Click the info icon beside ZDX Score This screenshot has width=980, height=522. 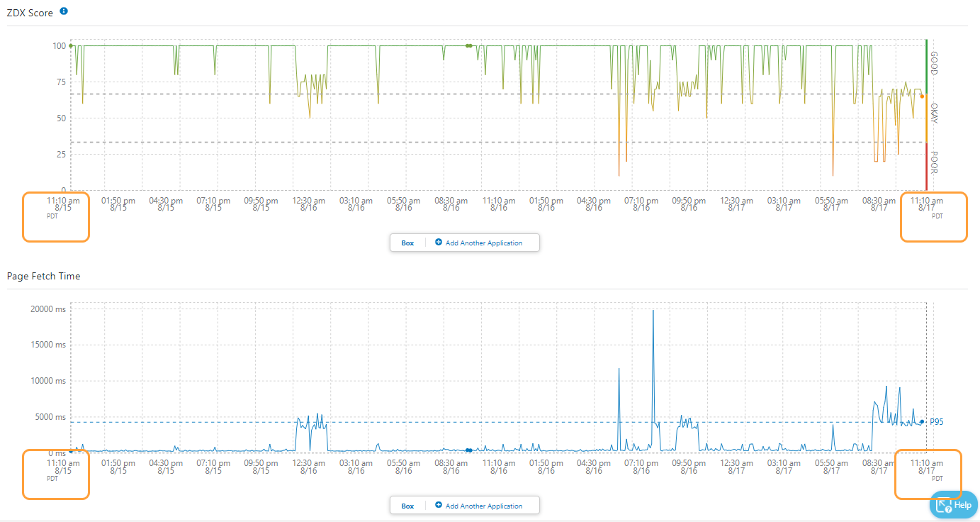[x=64, y=11]
